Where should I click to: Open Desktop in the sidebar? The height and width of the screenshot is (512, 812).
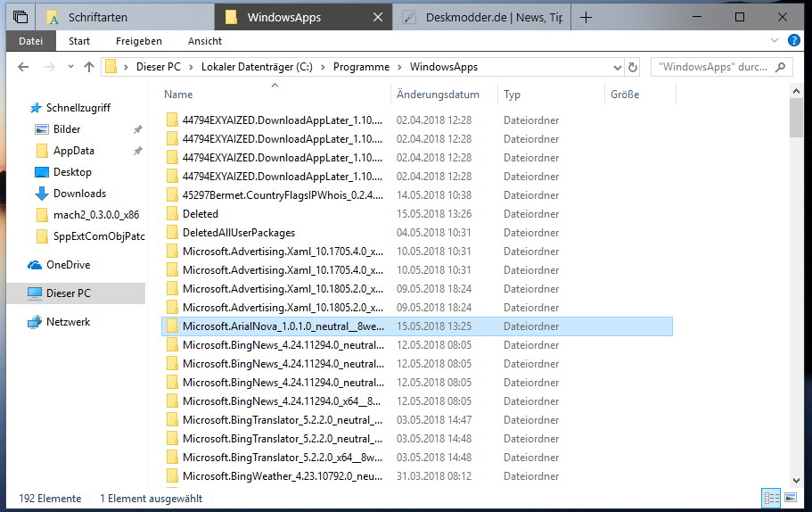tap(72, 172)
